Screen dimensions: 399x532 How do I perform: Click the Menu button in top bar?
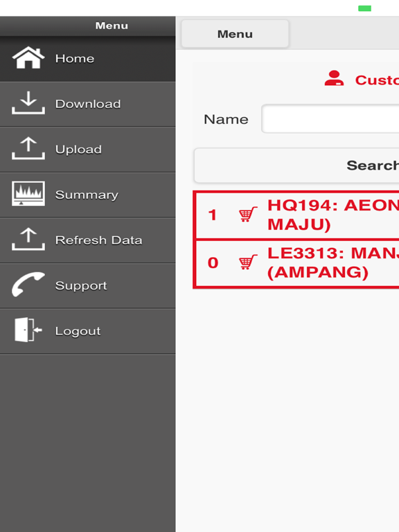[x=235, y=34]
